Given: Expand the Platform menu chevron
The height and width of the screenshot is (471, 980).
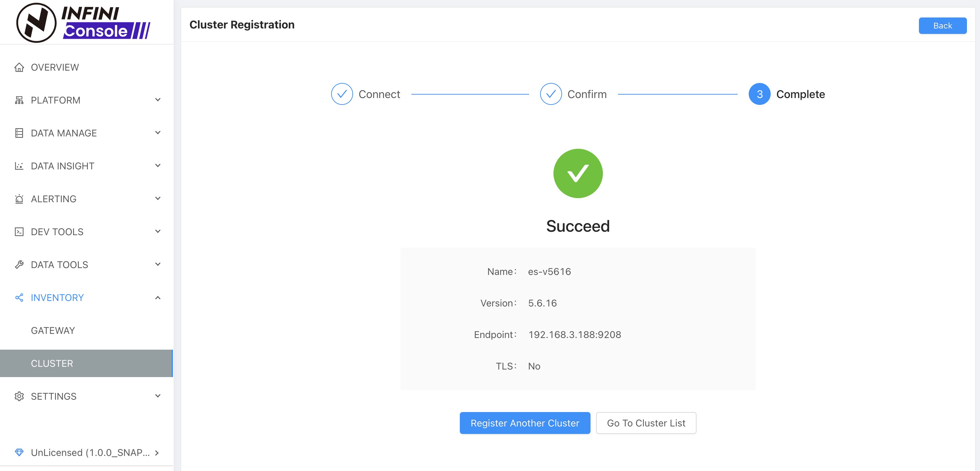Looking at the screenshot, I should tap(158, 100).
